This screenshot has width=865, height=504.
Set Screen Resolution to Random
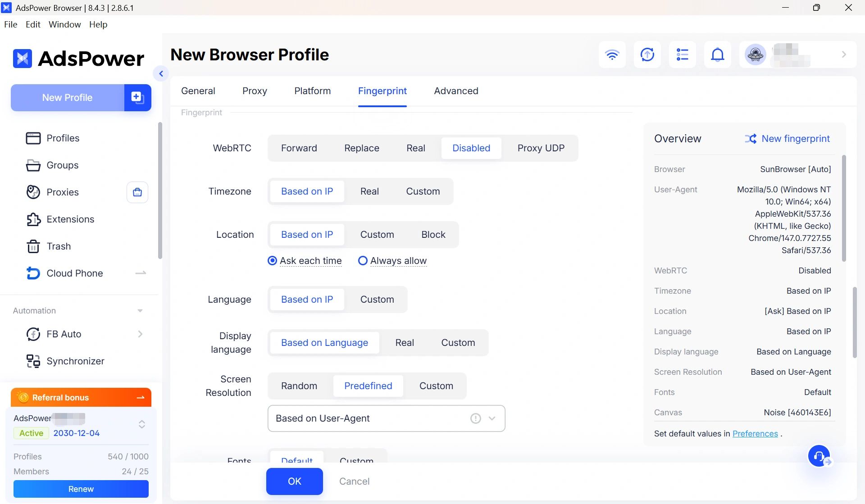[x=299, y=386]
